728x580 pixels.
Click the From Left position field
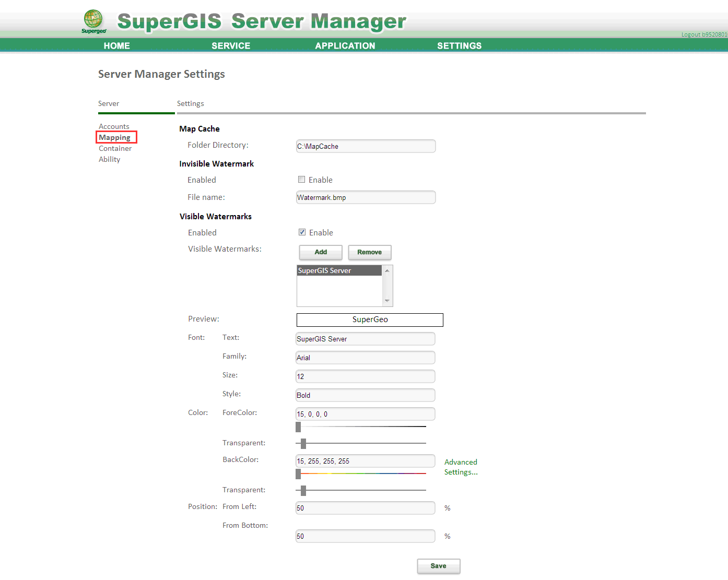click(x=366, y=508)
